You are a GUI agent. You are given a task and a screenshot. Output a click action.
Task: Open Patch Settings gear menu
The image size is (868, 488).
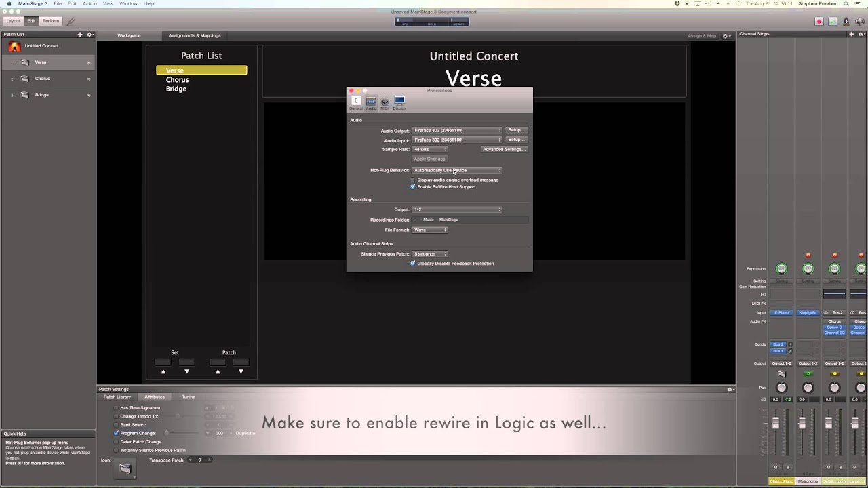(x=730, y=389)
